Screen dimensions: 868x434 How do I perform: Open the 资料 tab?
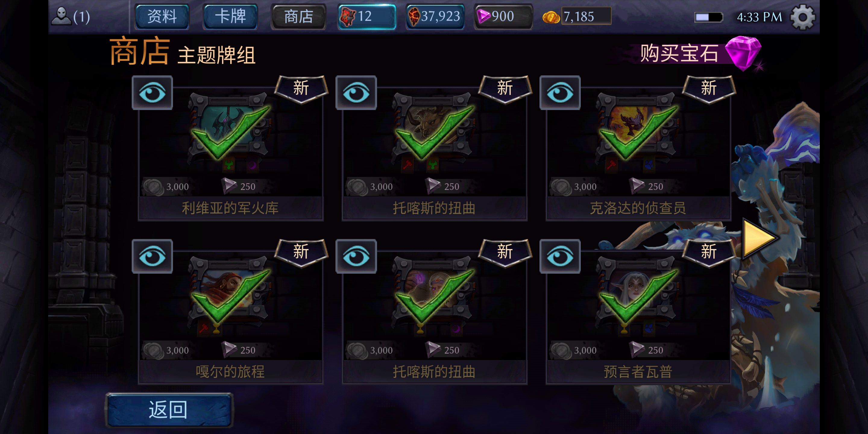pos(162,17)
